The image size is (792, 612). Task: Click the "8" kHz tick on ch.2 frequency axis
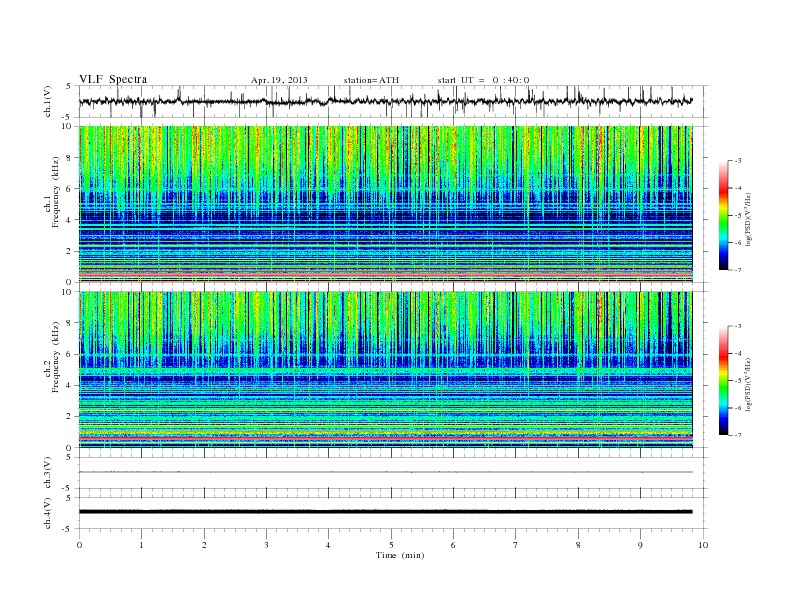pos(69,323)
